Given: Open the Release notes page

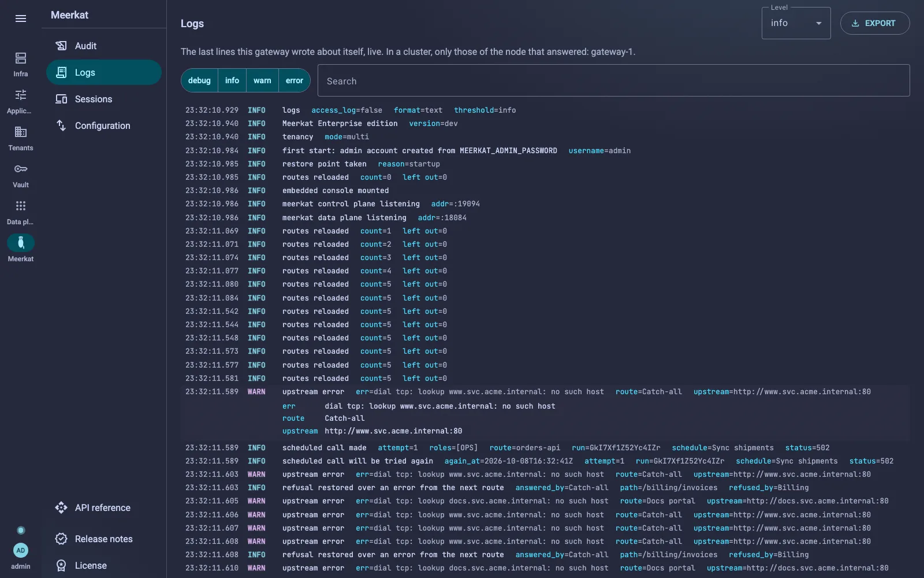Looking at the screenshot, I should pos(104,539).
